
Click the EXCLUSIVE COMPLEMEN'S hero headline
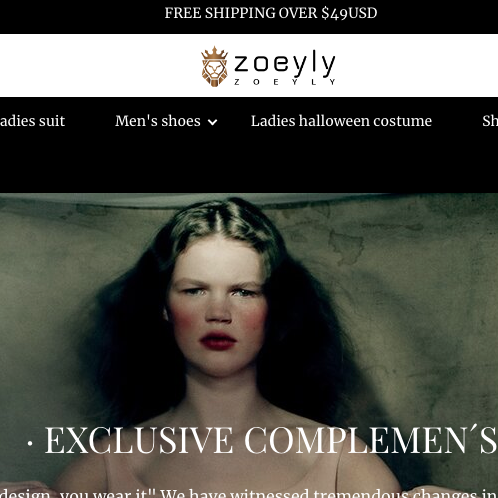[271, 440]
